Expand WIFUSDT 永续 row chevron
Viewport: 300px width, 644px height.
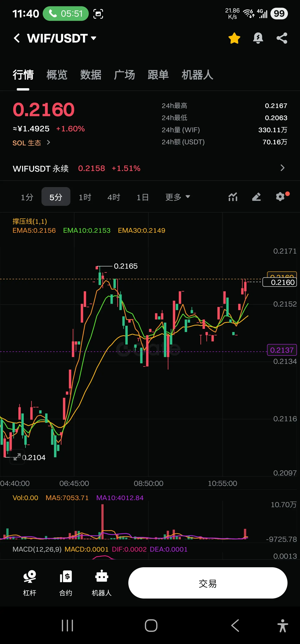click(x=282, y=168)
